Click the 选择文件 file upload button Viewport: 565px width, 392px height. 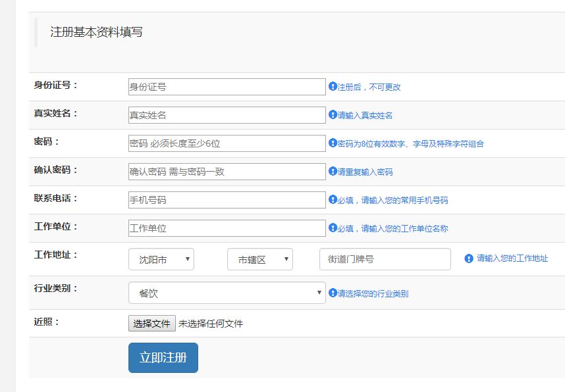pyautogui.click(x=152, y=323)
